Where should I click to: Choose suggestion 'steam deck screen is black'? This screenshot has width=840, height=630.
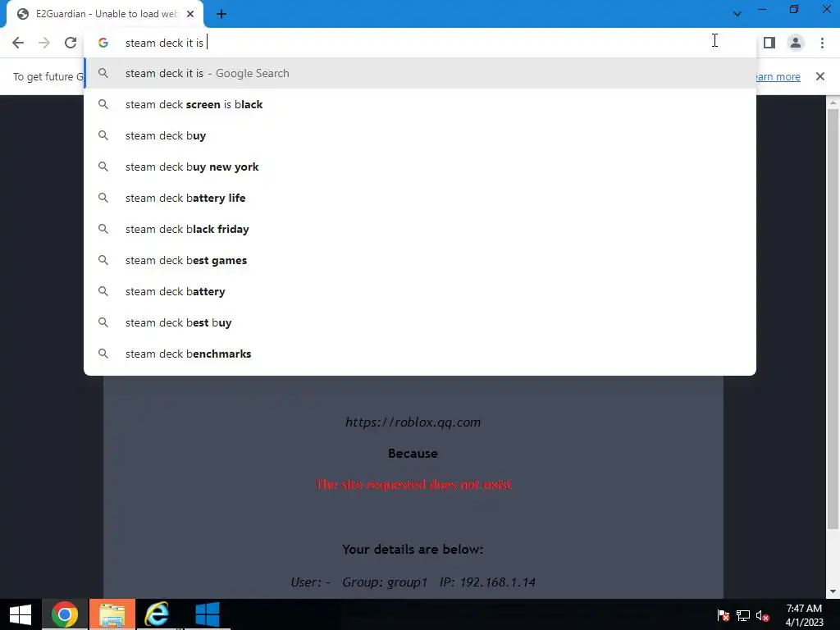coord(420,104)
